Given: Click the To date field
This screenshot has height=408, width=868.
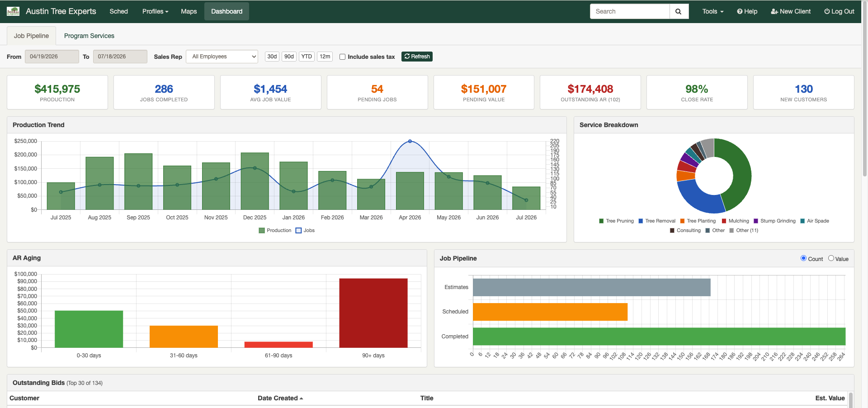Looking at the screenshot, I should [x=120, y=57].
